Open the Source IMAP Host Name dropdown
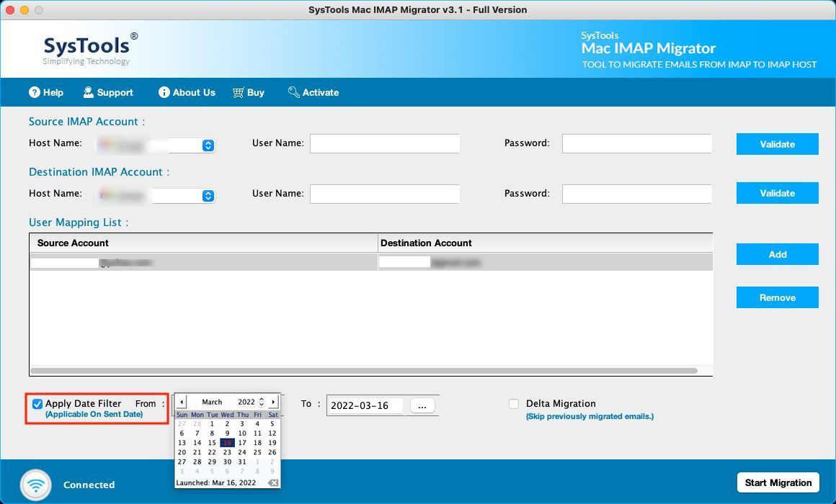Screen dimensions: 836x504 pos(208,145)
